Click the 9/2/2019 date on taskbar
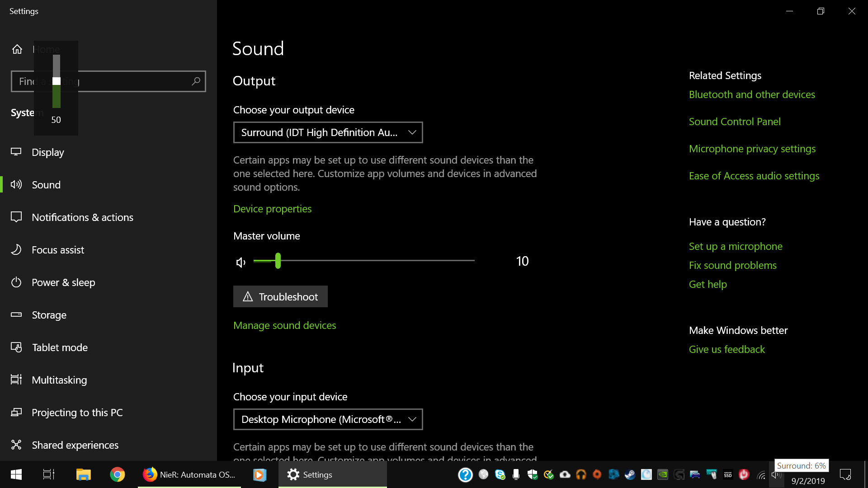 pos(808,481)
